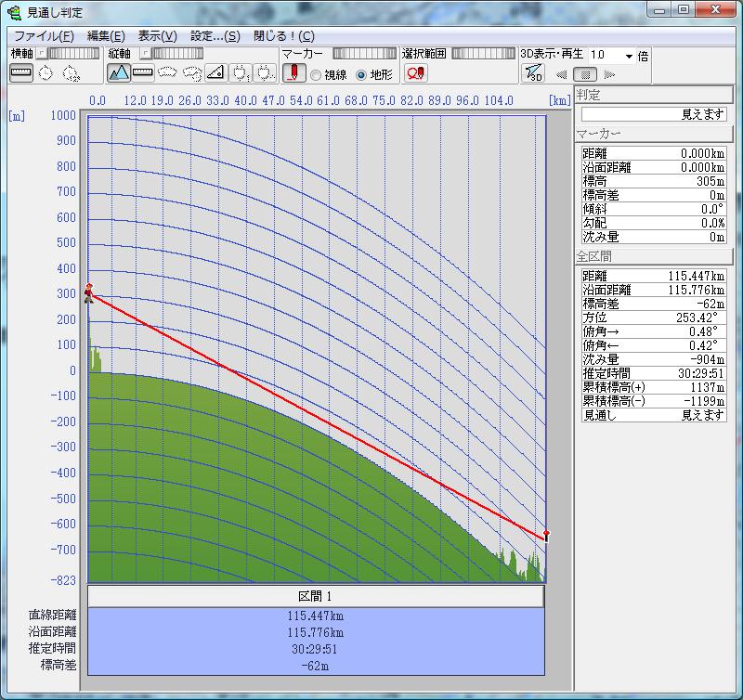
Task: Select the 視線 radio button
Action: [316, 75]
